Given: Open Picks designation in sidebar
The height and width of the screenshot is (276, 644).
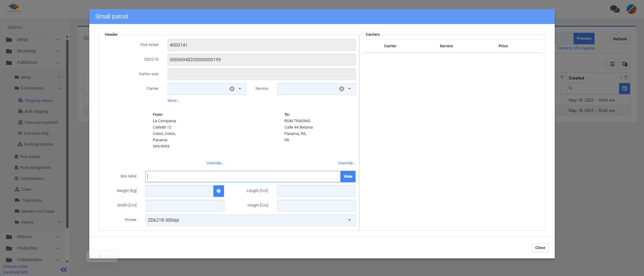Looking at the screenshot, I should point(35,167).
